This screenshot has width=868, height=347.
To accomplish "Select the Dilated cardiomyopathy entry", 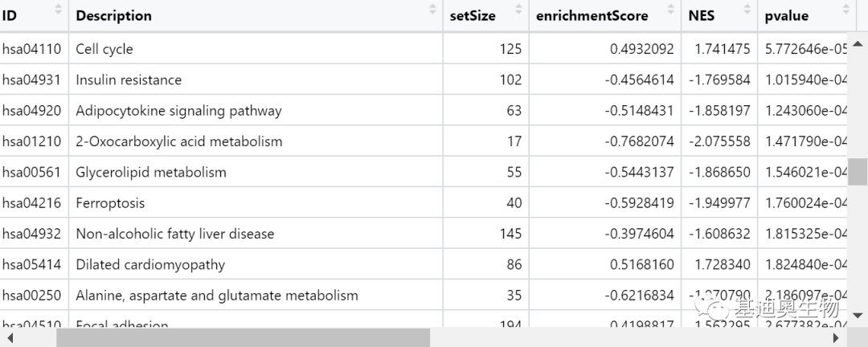I will tap(150, 264).
